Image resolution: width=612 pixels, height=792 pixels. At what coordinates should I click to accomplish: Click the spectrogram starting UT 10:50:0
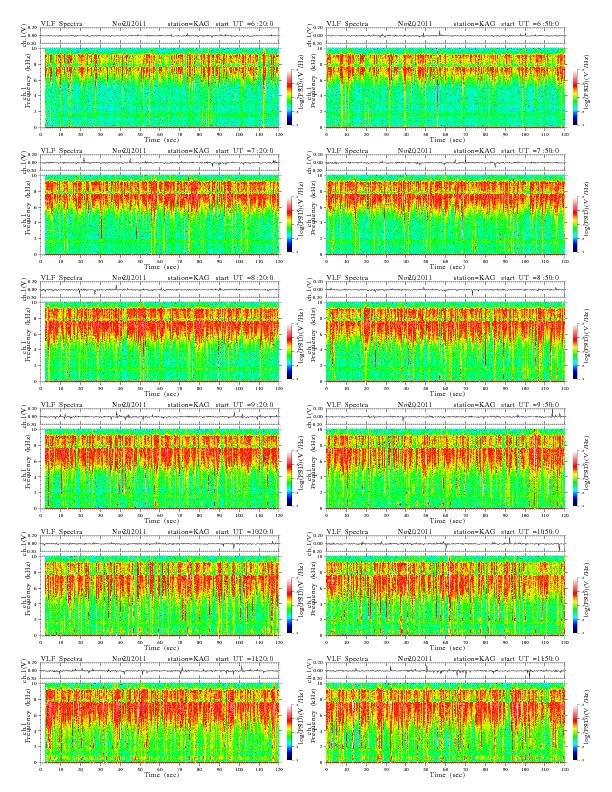pos(445,596)
